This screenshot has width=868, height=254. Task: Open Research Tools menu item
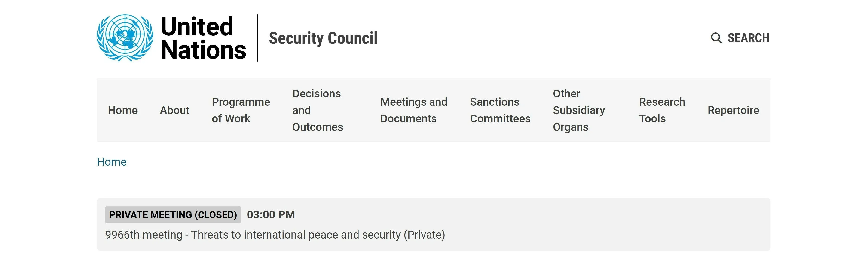pyautogui.click(x=662, y=110)
